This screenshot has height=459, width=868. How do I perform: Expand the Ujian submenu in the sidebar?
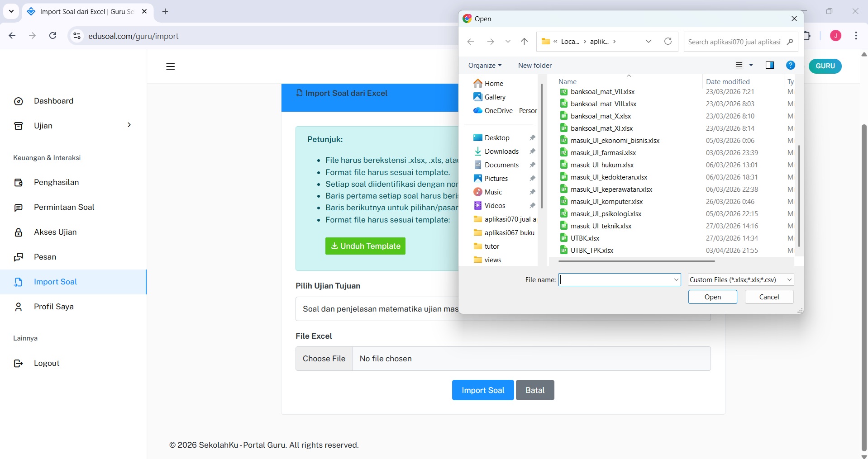[129, 125]
